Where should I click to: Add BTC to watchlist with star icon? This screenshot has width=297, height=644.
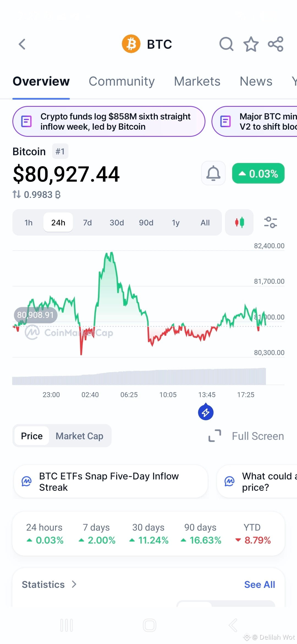point(251,44)
